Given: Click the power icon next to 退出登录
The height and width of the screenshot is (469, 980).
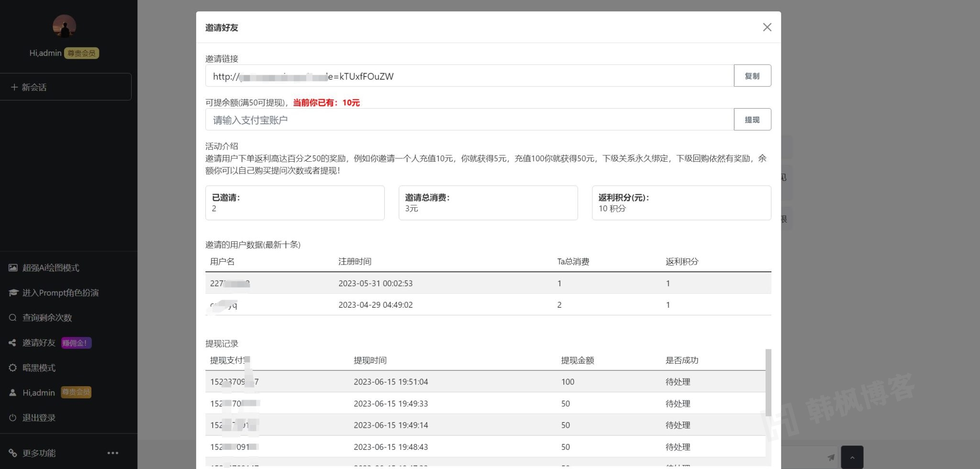Looking at the screenshot, I should 12,417.
